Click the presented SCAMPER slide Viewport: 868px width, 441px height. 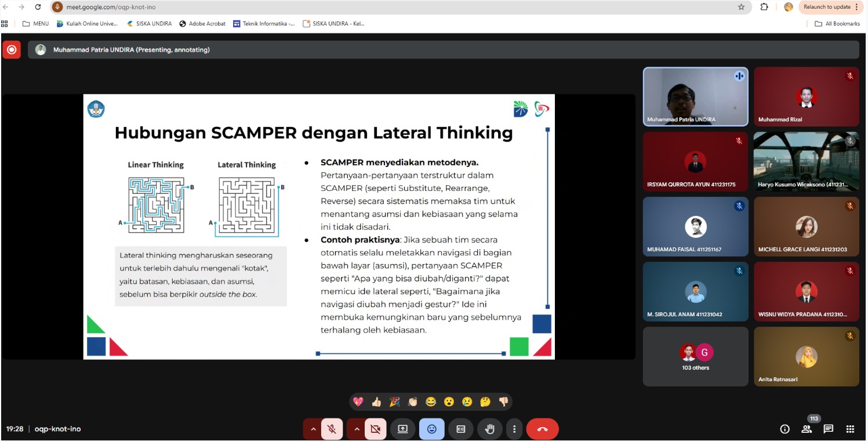(x=319, y=226)
